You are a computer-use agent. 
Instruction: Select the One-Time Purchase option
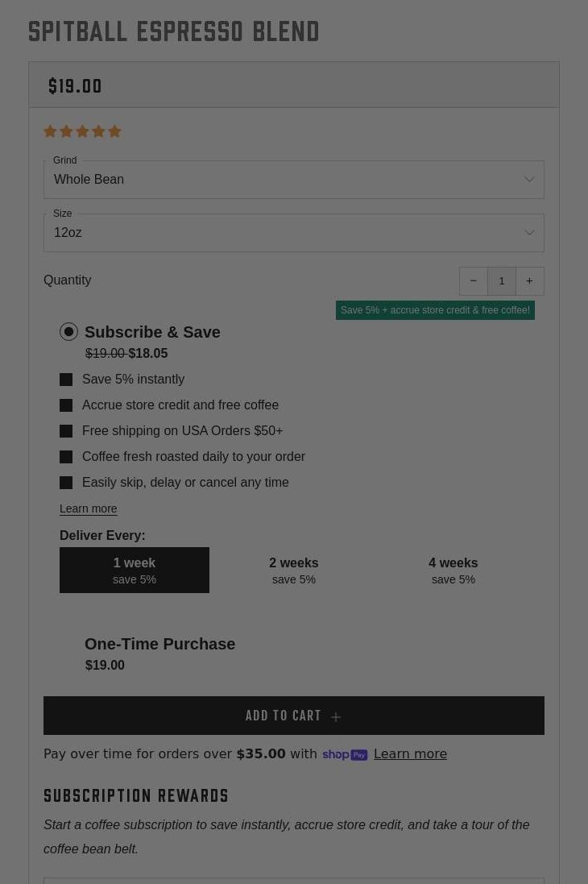coord(159,644)
